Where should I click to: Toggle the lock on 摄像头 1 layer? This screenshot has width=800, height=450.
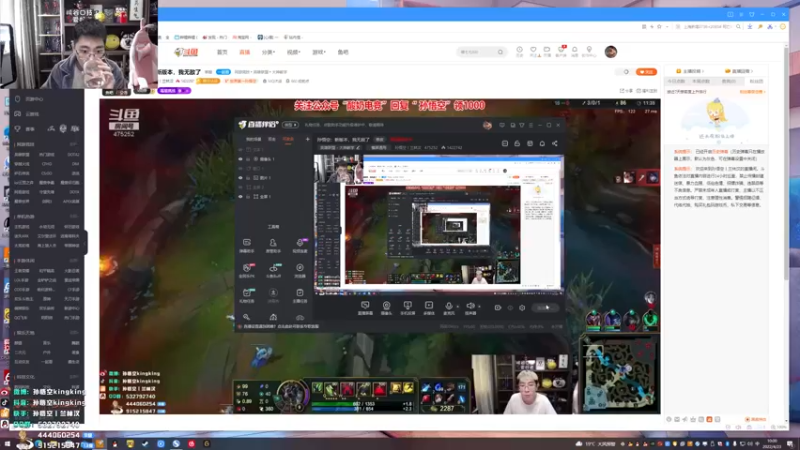pyautogui.click(x=248, y=159)
